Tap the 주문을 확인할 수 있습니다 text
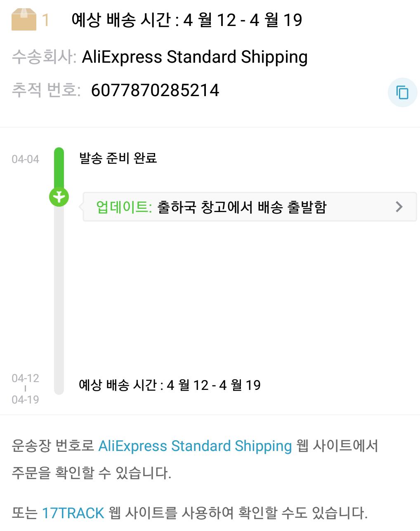 point(91,473)
